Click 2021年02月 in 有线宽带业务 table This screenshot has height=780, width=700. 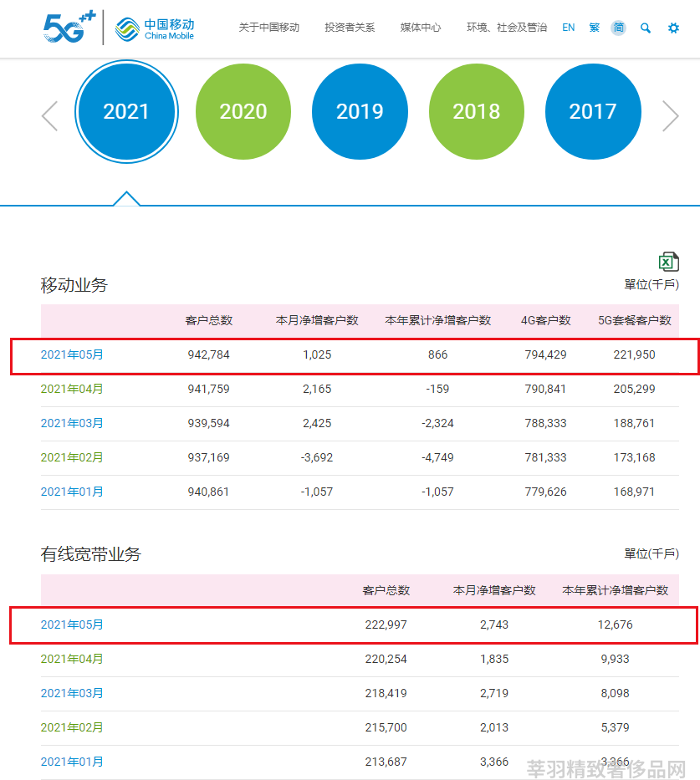(x=72, y=728)
